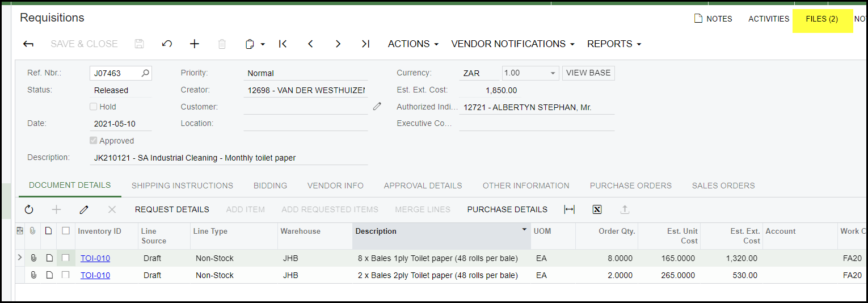Click the View Base button

pos(588,73)
